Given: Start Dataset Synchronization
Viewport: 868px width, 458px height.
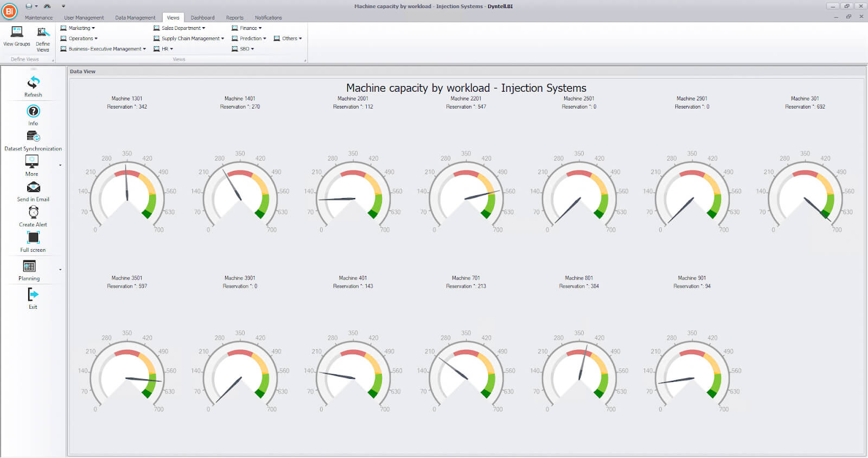Looking at the screenshot, I should tap(33, 137).
